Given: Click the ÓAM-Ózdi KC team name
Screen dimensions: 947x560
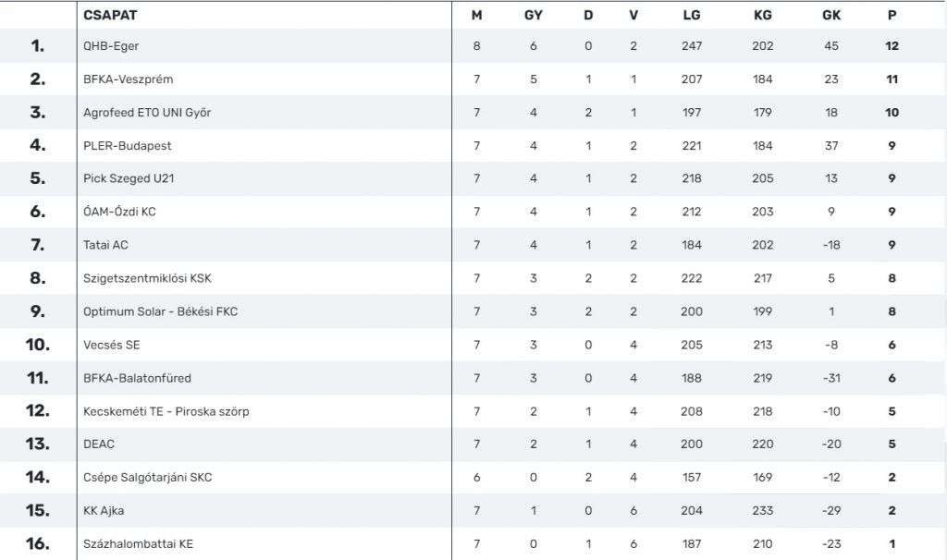Looking at the screenshot, I should tap(119, 212).
